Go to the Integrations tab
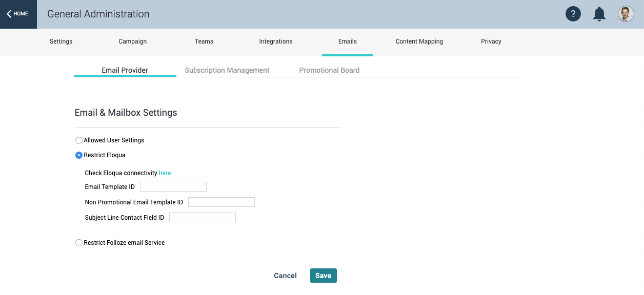This screenshot has width=644, height=295. pos(275,41)
